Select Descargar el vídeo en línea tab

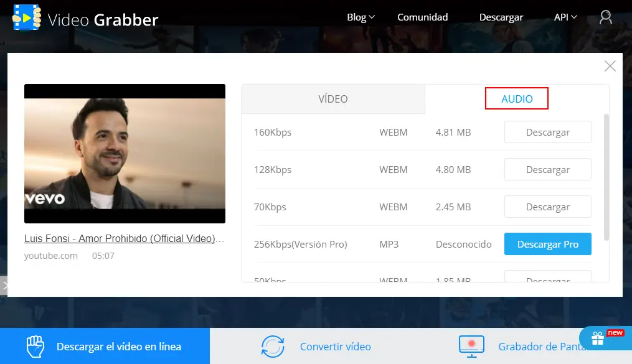[105, 347]
